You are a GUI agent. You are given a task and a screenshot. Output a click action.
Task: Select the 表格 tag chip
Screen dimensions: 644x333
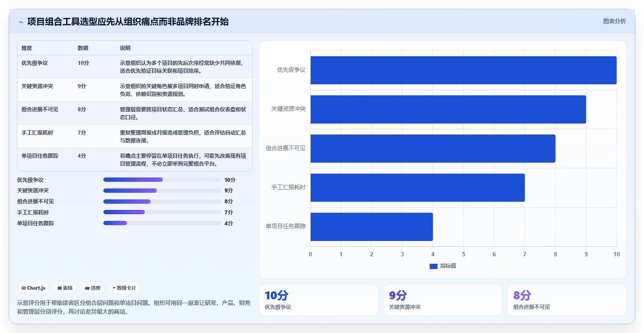click(x=65, y=288)
